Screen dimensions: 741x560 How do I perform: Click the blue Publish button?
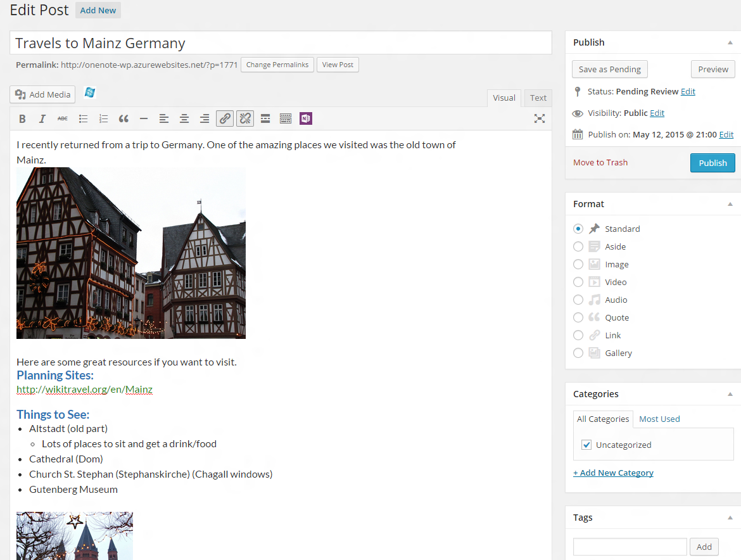[x=712, y=163]
